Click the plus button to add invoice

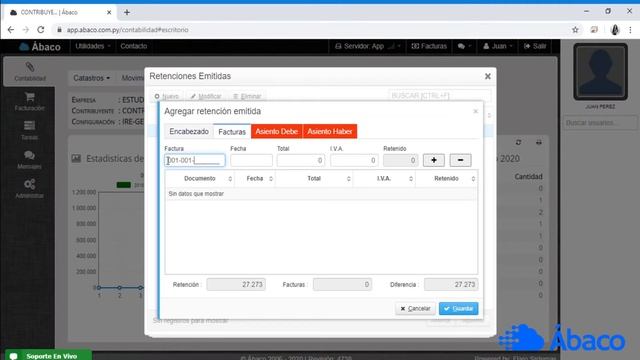[433, 160]
